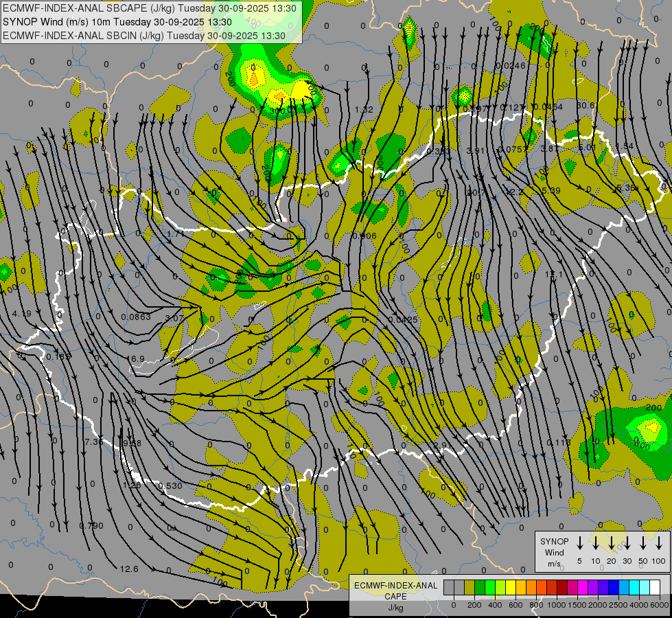Click the map value 0.0757
This screenshot has height=618, width=672.
click(x=513, y=149)
